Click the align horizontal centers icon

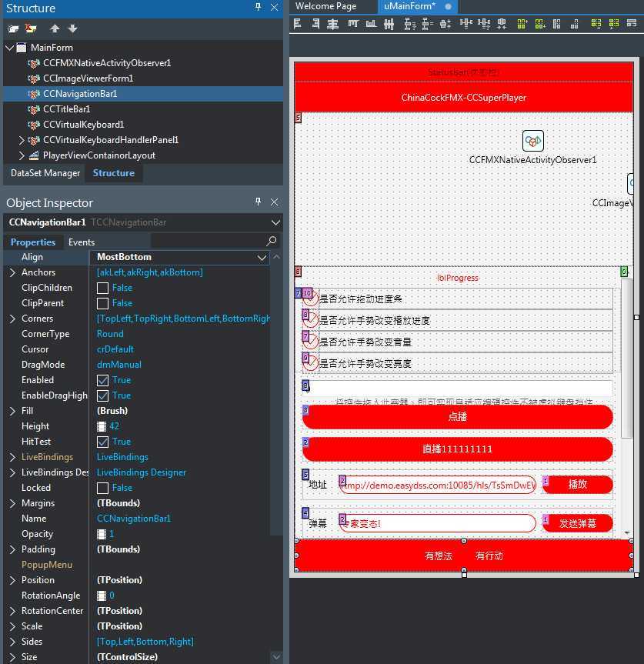(x=333, y=24)
